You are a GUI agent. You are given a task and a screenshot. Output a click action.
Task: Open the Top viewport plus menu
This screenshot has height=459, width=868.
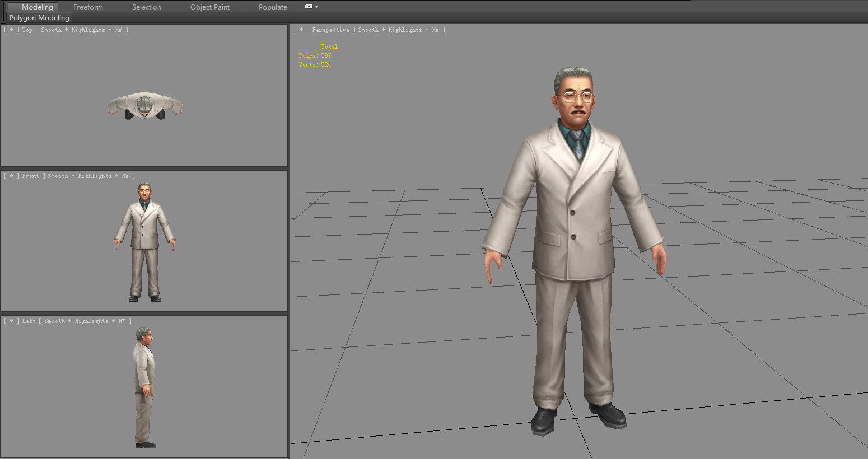[x=11, y=30]
